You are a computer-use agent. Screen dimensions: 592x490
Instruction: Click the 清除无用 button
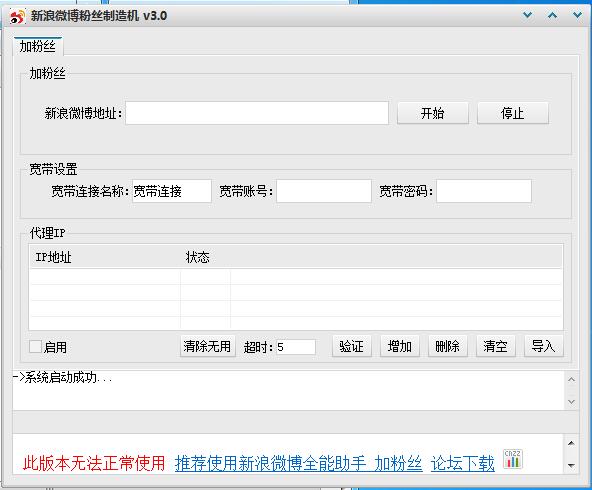point(207,346)
